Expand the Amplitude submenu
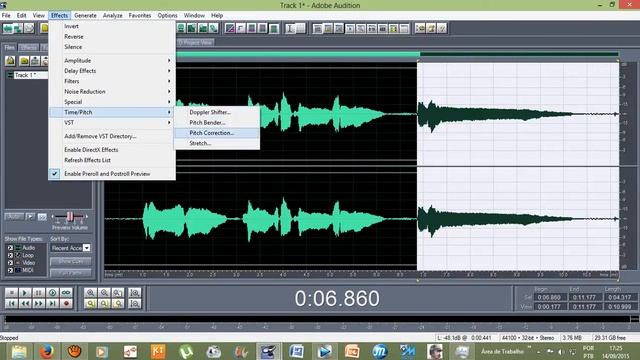 [x=112, y=60]
